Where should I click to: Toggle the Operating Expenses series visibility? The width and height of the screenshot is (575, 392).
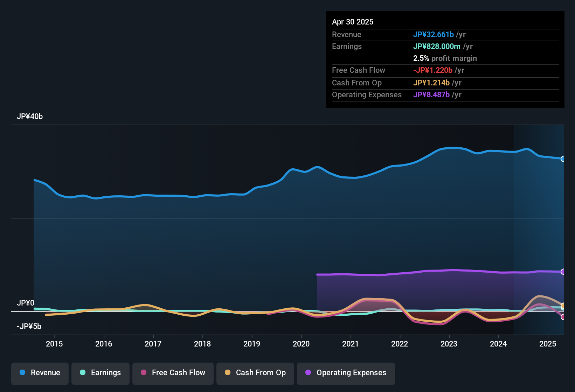tap(346, 373)
